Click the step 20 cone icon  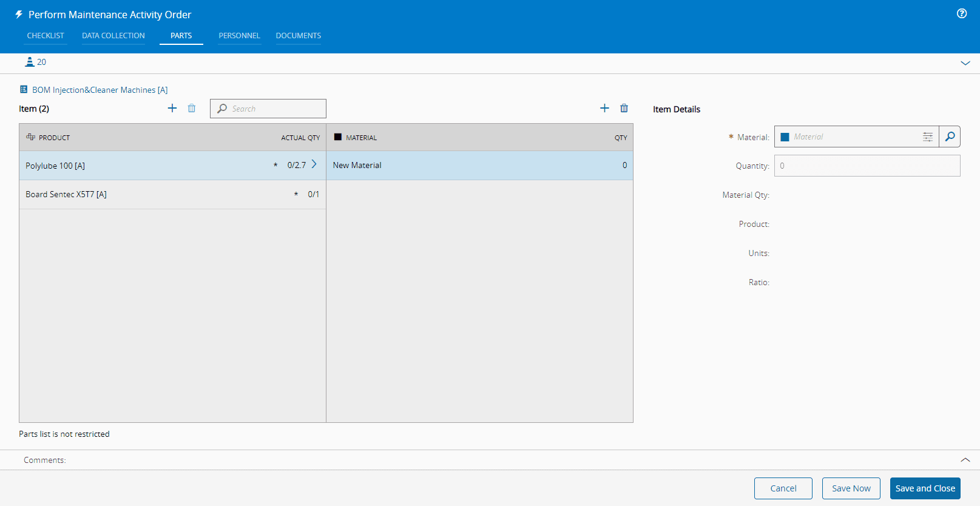click(x=29, y=62)
